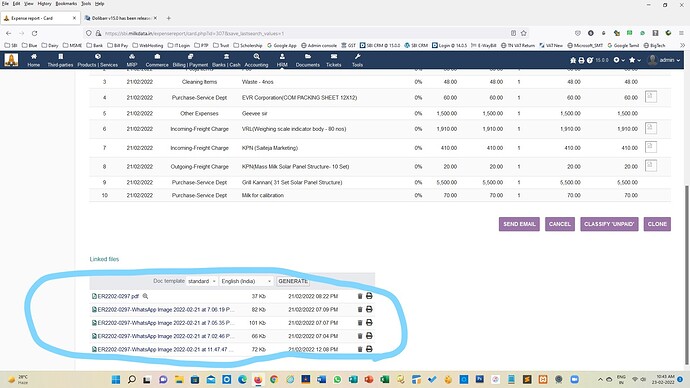The image size is (690, 388).
Task: Open the Accounting module
Action: (x=256, y=60)
